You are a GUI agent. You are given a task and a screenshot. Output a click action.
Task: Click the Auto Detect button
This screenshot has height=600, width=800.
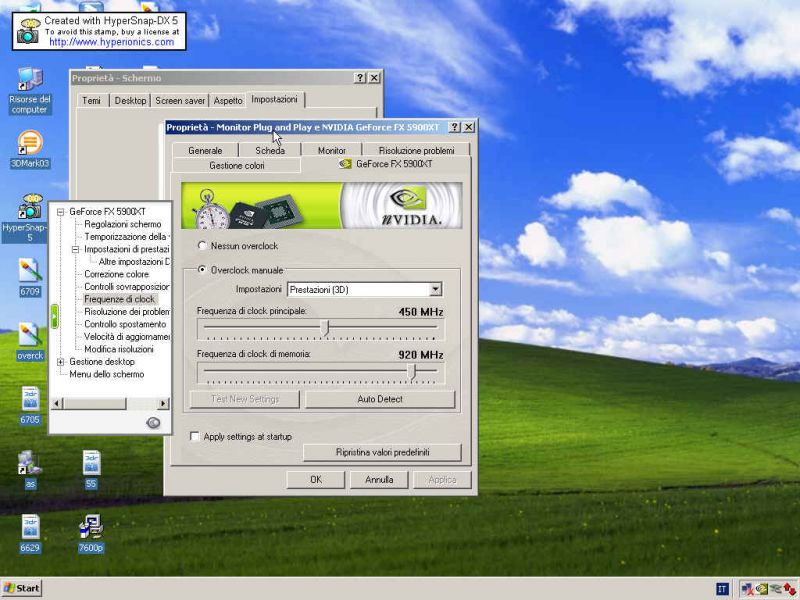tap(380, 399)
